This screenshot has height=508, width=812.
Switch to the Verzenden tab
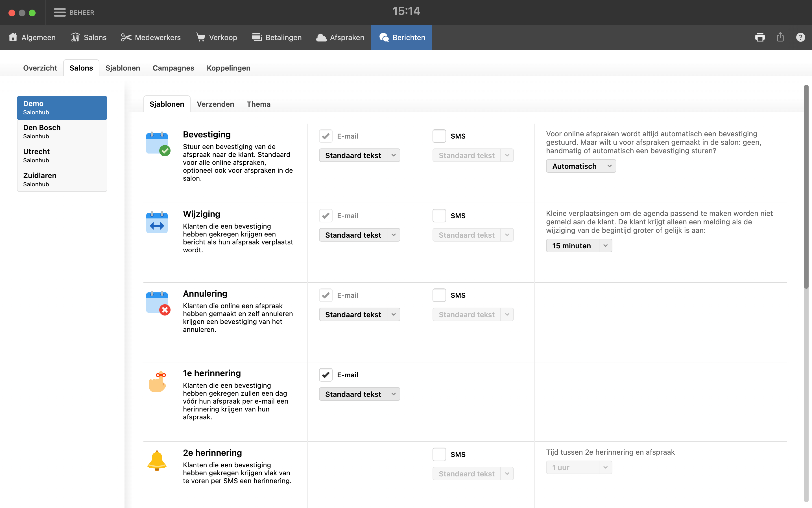click(215, 104)
